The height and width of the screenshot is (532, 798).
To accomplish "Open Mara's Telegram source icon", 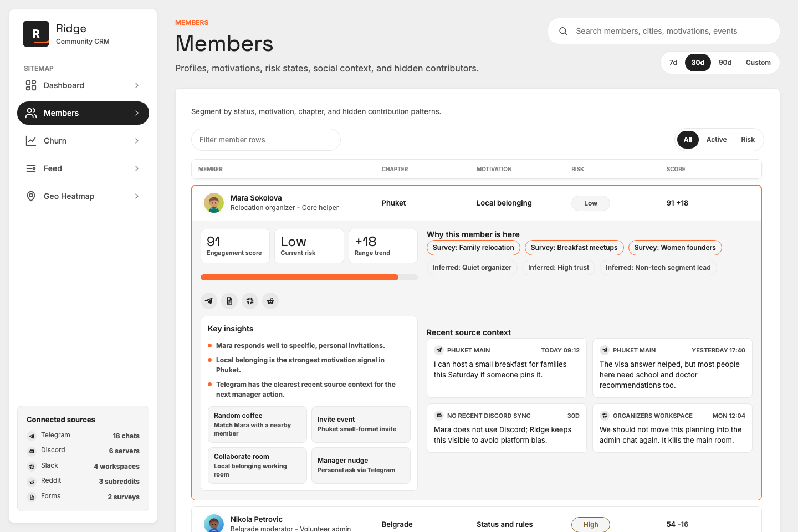I will (x=209, y=301).
